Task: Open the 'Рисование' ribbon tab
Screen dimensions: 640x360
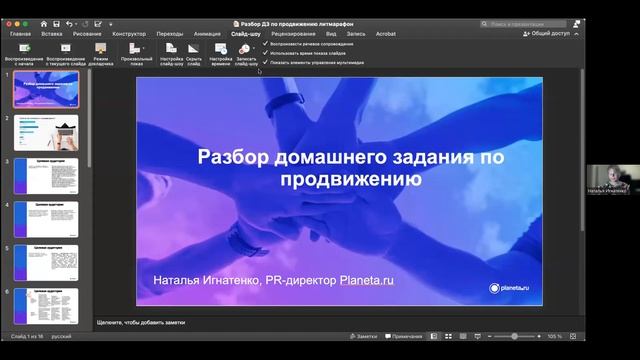Action: tap(87, 34)
